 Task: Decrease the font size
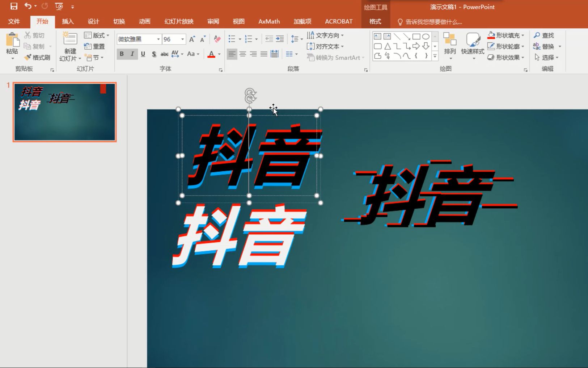(x=203, y=39)
